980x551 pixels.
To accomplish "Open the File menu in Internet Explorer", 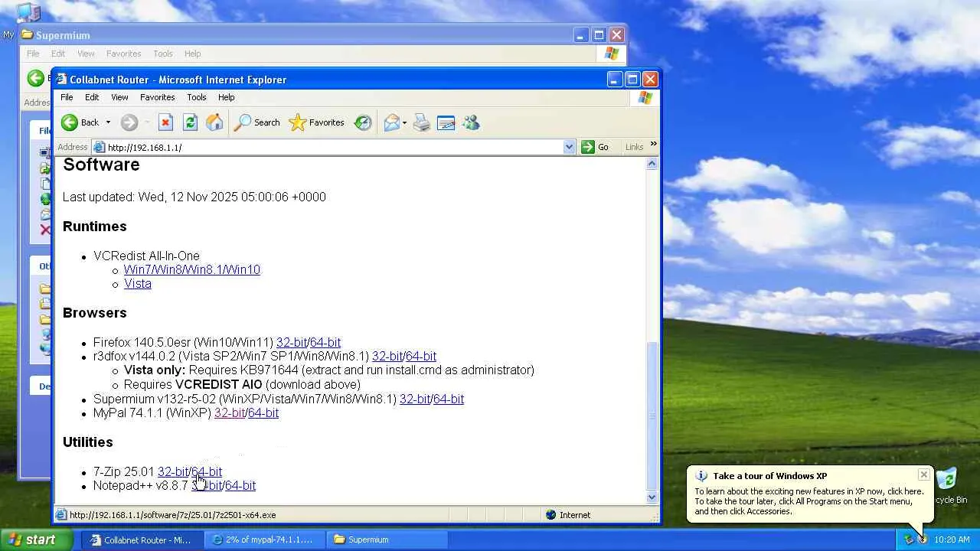I will [67, 97].
